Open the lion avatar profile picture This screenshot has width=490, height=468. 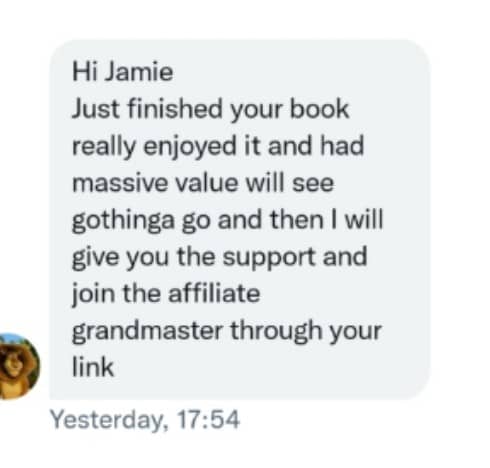[x=19, y=366]
